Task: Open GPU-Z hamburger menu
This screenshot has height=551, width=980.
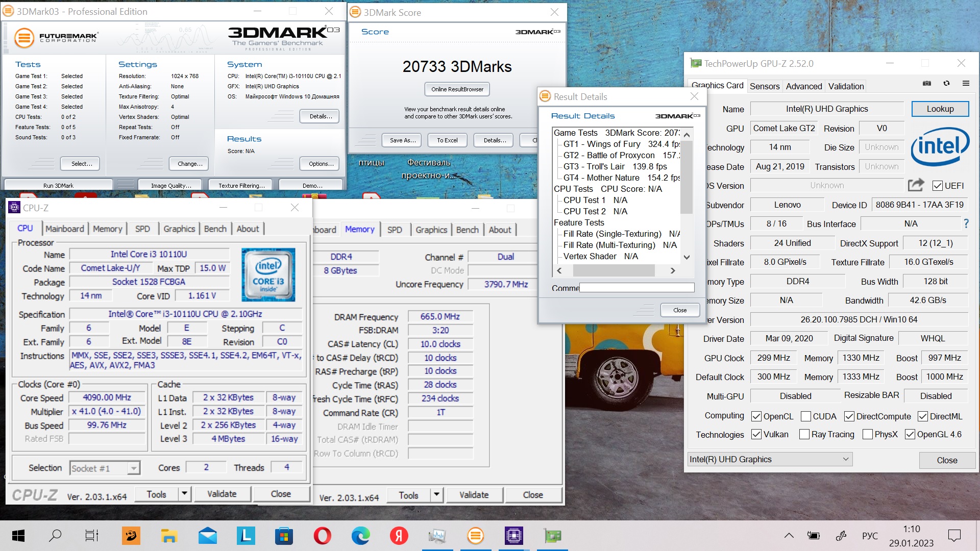Action: [x=966, y=83]
